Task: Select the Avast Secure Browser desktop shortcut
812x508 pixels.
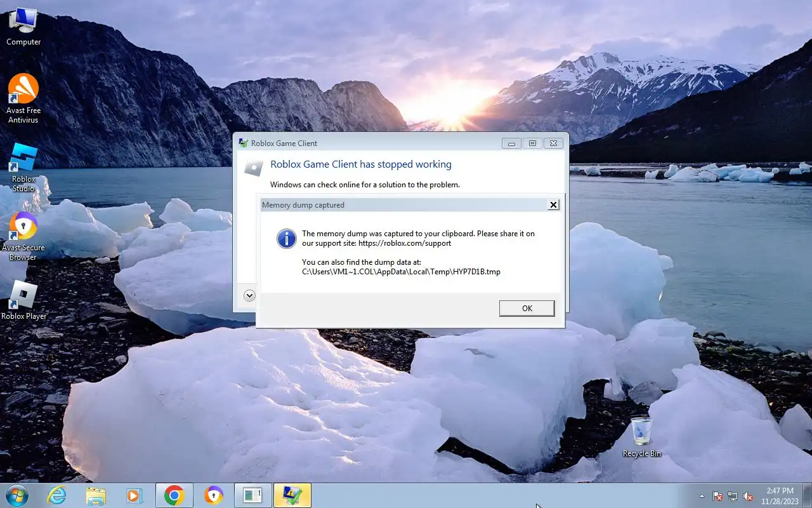Action: point(23,236)
